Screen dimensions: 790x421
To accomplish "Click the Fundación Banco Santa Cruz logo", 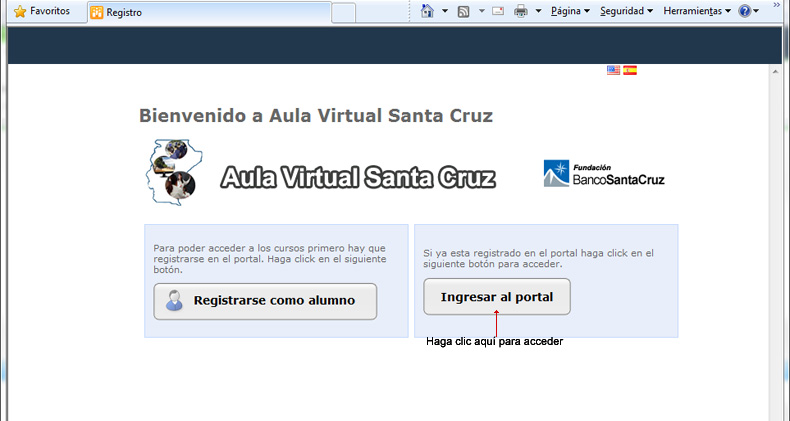I will tap(604, 174).
